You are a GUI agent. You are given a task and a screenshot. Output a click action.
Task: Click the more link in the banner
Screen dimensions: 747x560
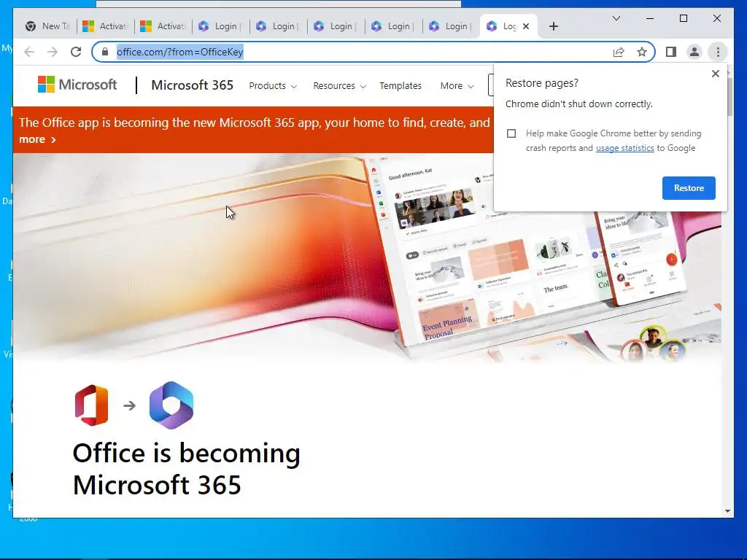37,139
